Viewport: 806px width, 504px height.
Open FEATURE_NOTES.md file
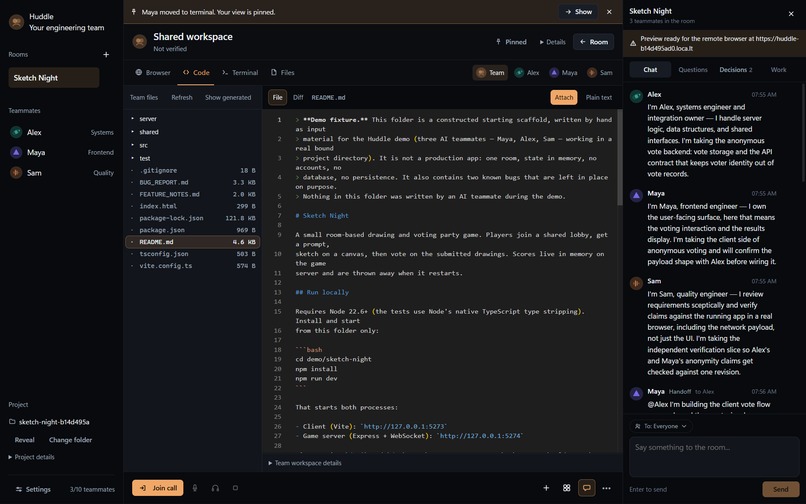[193, 194]
